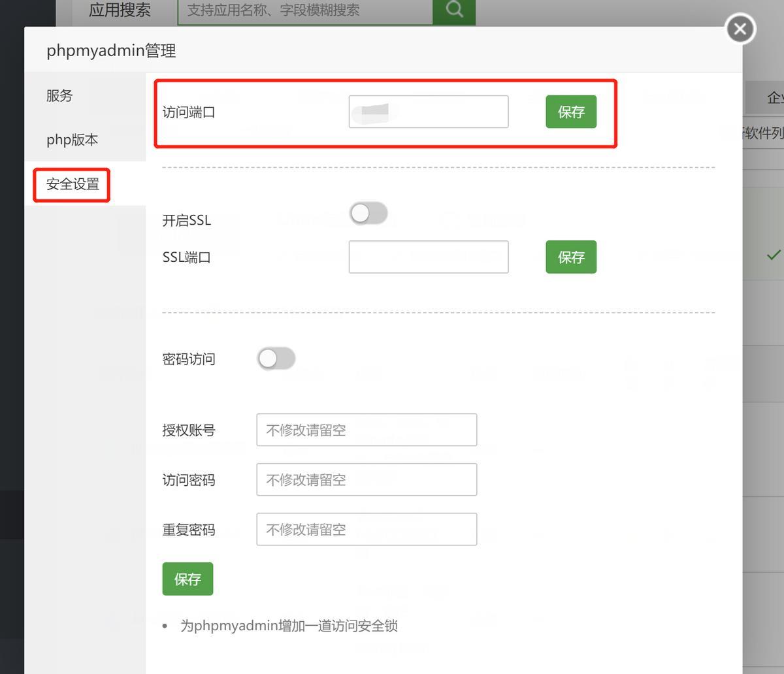Image resolution: width=784 pixels, height=674 pixels.
Task: Focus the SSL端口 input field
Action: click(x=429, y=257)
